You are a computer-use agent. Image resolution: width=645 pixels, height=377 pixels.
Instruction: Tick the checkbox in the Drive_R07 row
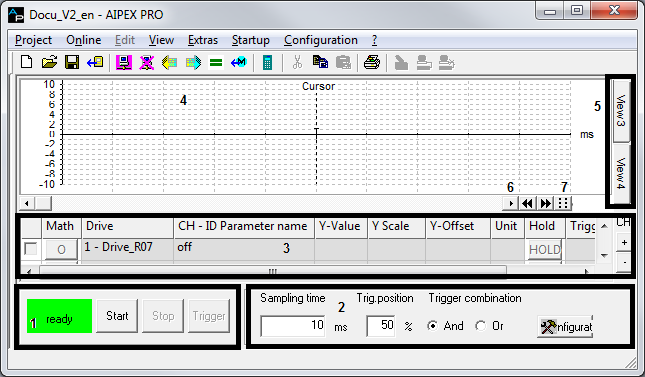[x=31, y=249]
